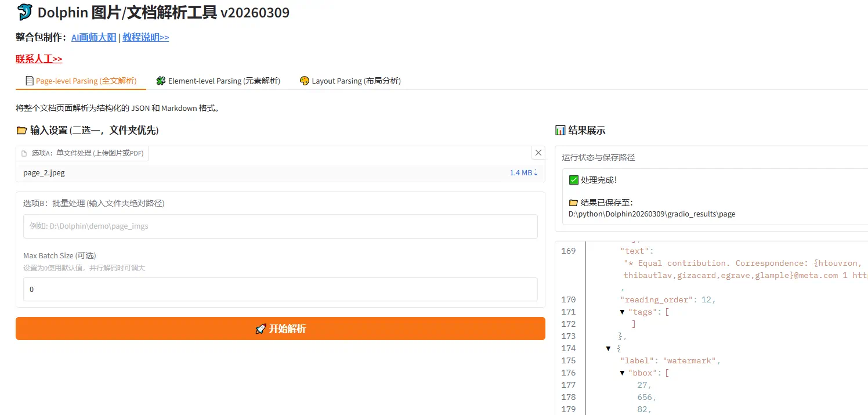Click the puzzle icon on Element-level Parsing tab

click(x=160, y=81)
